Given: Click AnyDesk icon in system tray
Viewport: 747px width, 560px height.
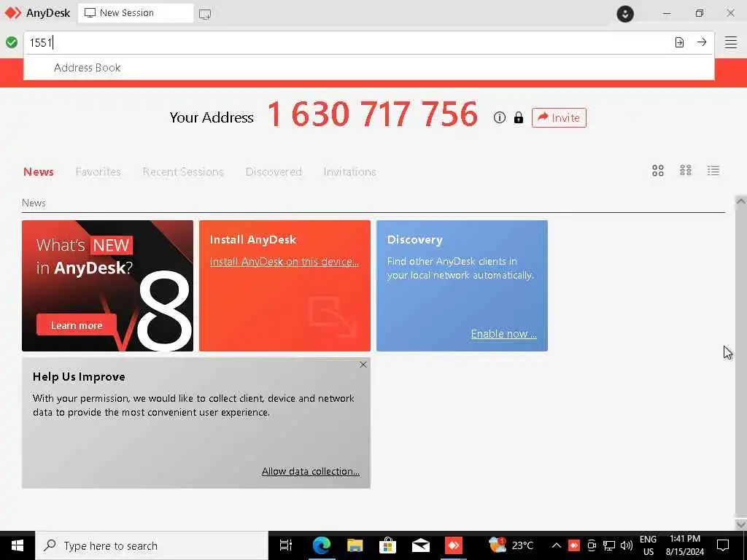Looking at the screenshot, I should click(x=574, y=545).
